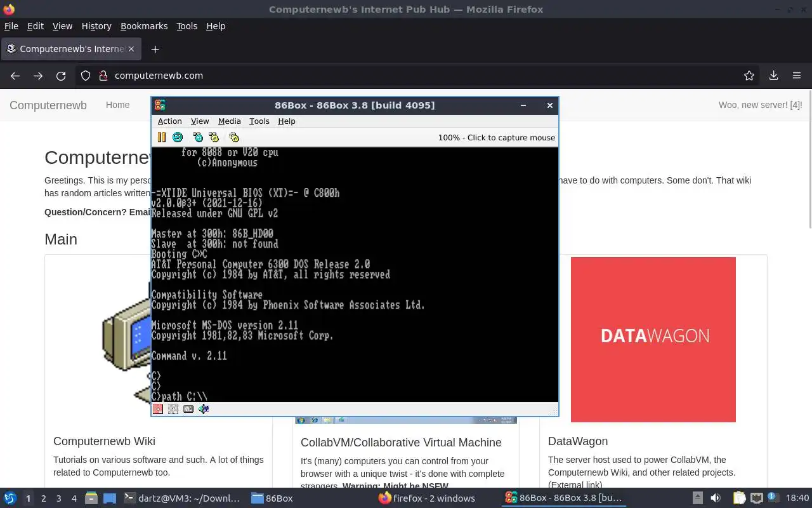Click the clipboard tray icon
Viewport: 812px width, 508px height.
coord(739,498)
